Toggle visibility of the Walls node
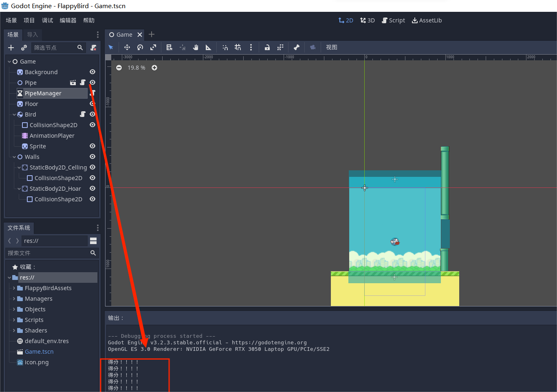The height and width of the screenshot is (392, 557). [92, 157]
